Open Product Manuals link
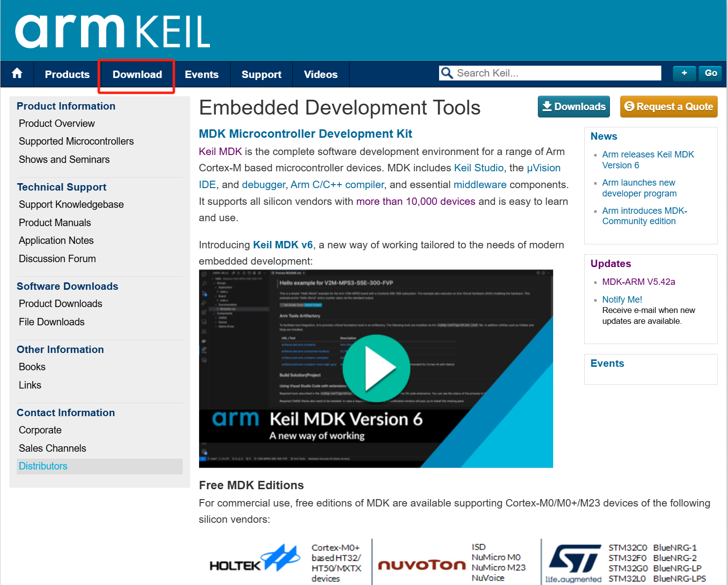 [55, 223]
